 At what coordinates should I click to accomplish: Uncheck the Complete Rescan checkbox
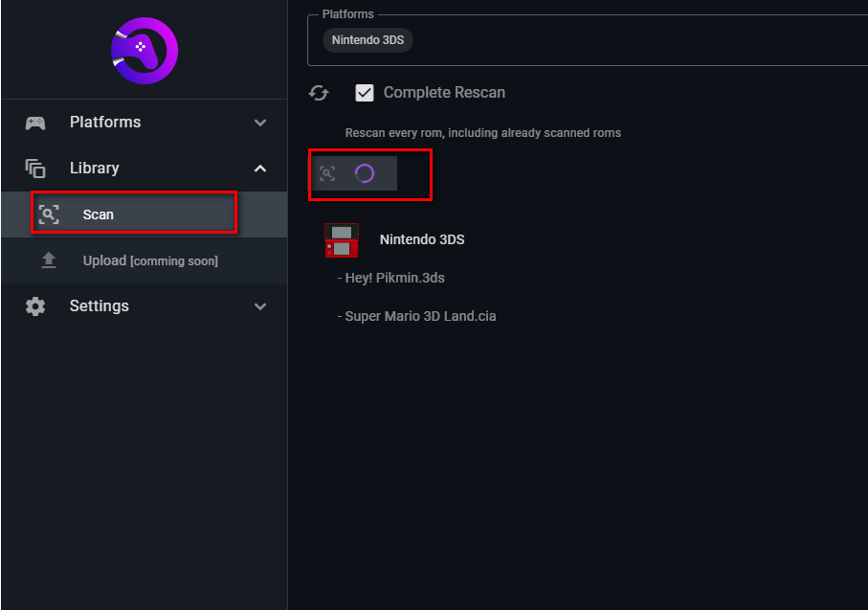tap(365, 93)
